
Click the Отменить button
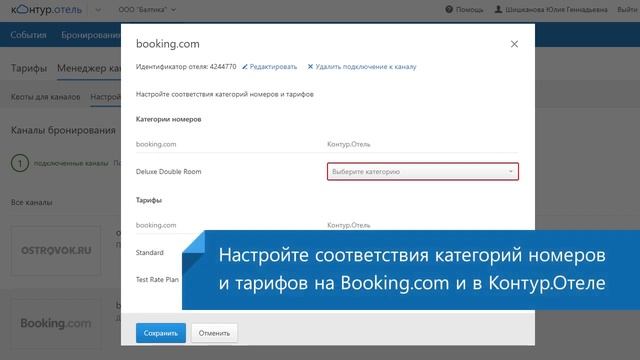coord(214,333)
